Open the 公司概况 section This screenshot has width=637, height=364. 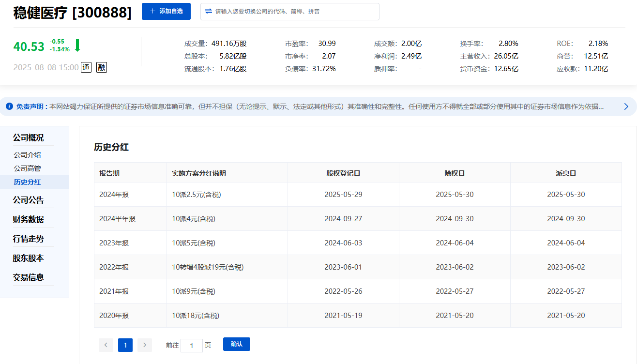28,138
